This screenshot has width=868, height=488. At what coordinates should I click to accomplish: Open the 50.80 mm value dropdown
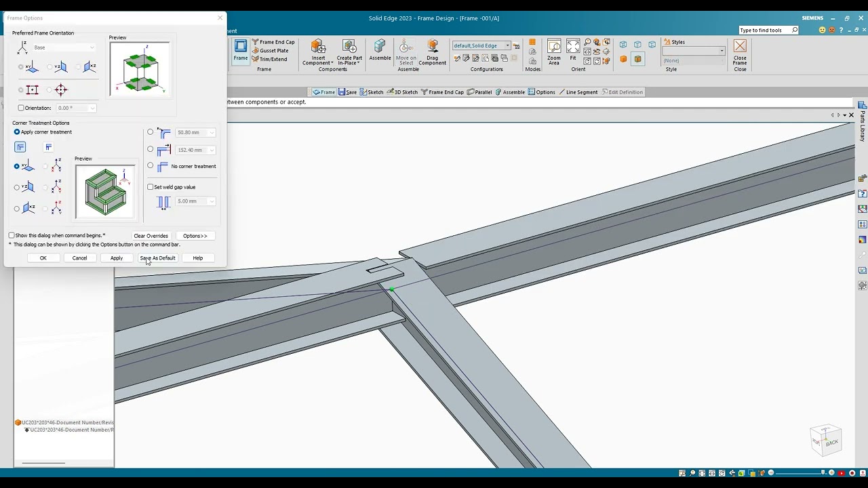tap(212, 133)
